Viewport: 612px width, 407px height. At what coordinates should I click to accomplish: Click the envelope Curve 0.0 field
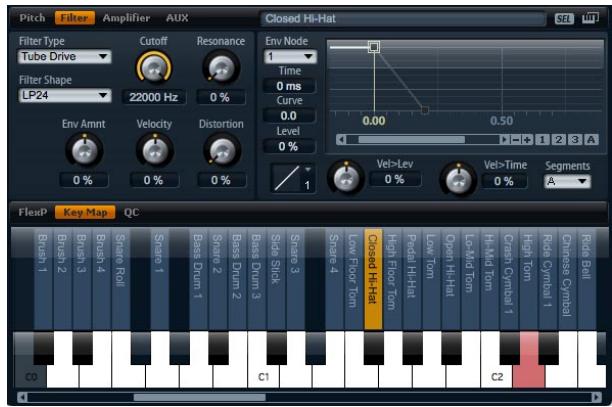(x=289, y=116)
